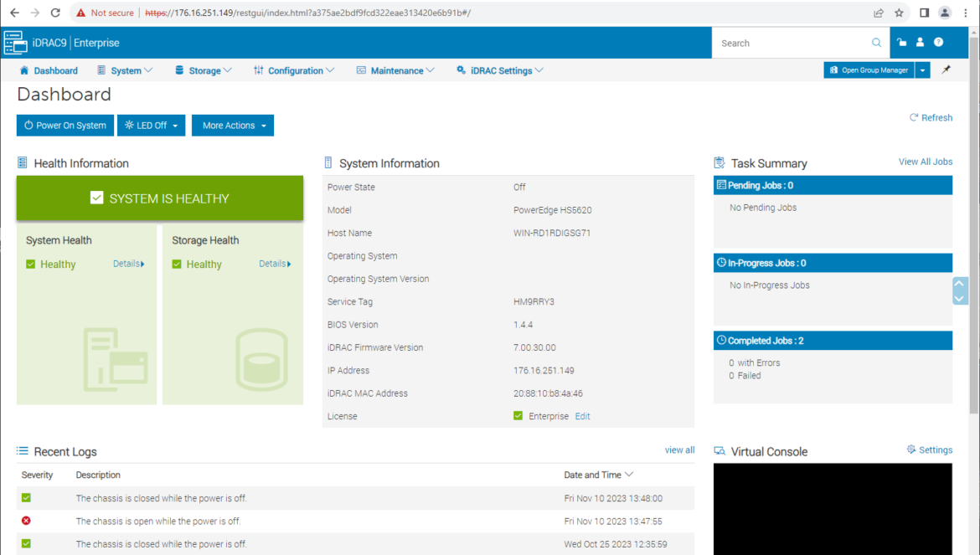Click the Pending Jobs header icon
Image resolution: width=980 pixels, height=555 pixels.
pos(721,185)
